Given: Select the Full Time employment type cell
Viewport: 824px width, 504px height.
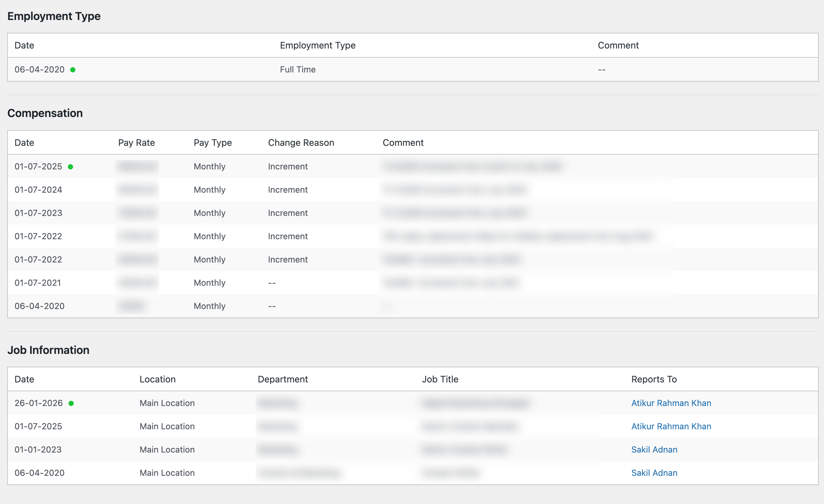Looking at the screenshot, I should pos(297,69).
